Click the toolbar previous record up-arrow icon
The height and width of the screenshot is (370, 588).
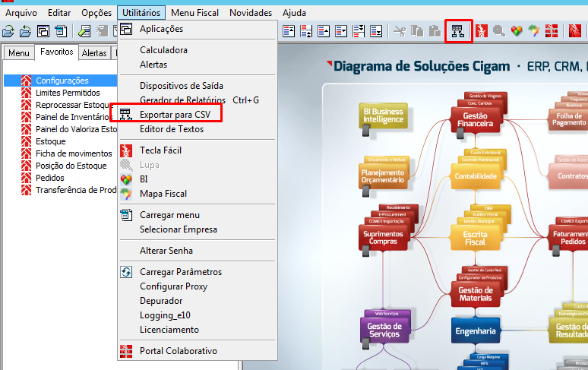[x=324, y=31]
